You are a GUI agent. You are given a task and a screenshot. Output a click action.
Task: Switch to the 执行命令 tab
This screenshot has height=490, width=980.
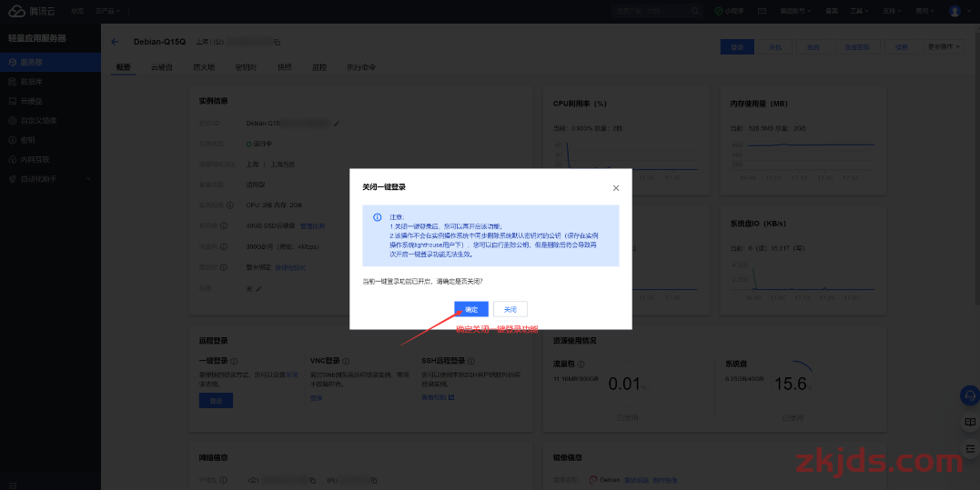(361, 66)
